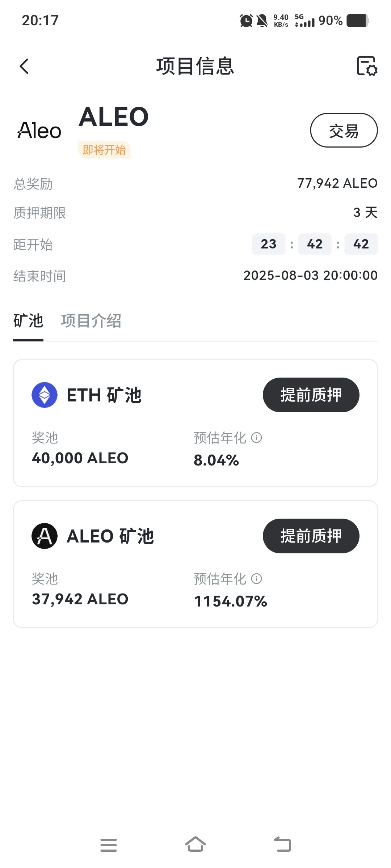
Task: Tap 提前质押 in the ALEO 矿池 card
Action: 311,536
